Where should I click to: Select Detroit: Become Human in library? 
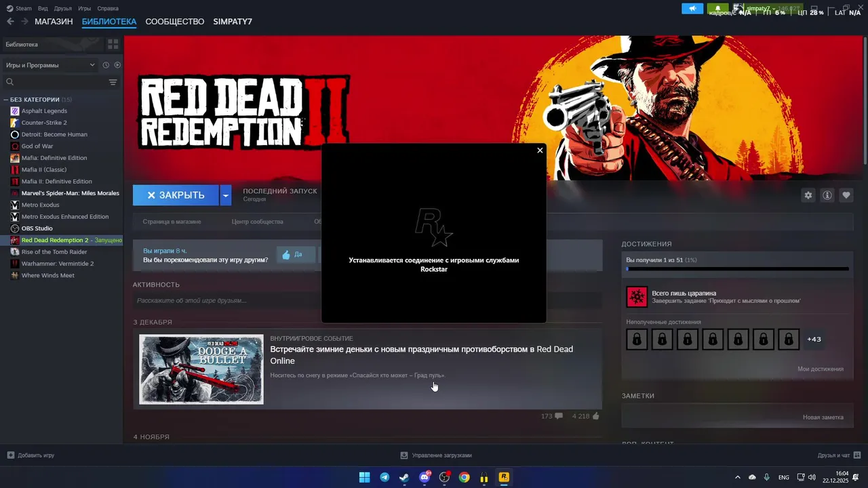pyautogui.click(x=54, y=134)
